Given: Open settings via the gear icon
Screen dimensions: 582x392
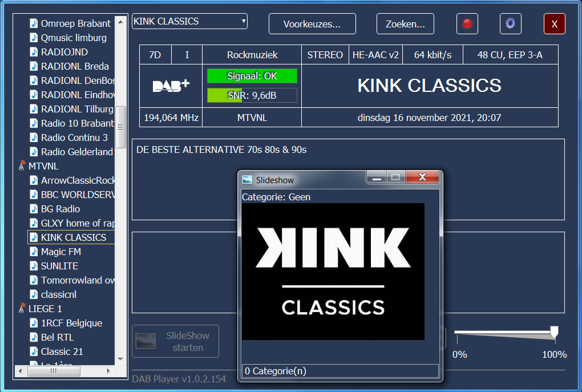Looking at the screenshot, I should [510, 24].
